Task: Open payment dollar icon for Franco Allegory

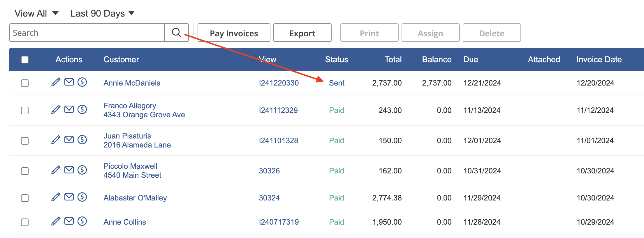Action: coord(82,109)
